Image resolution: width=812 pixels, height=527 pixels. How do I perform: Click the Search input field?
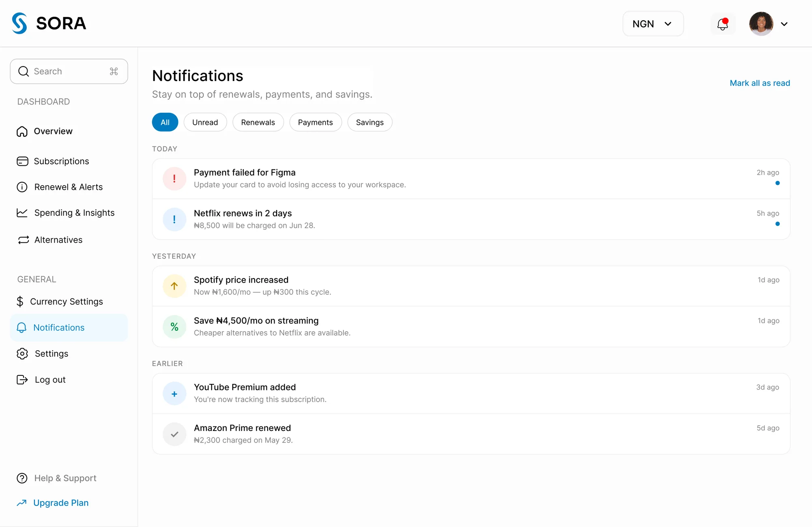(x=69, y=71)
